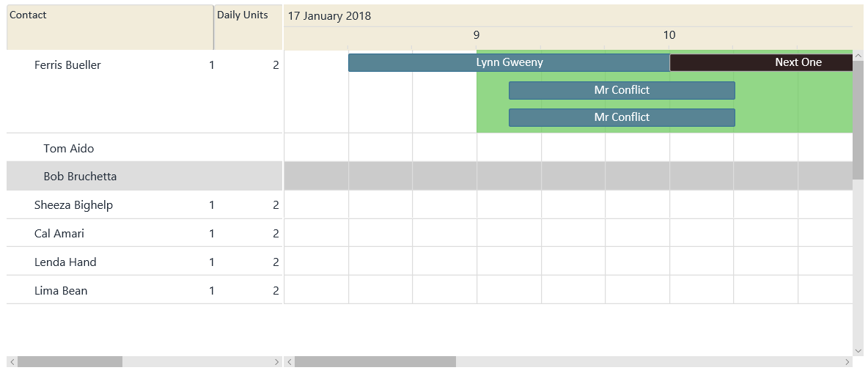Select the lower Mr Conflict appointment
Screen dimensions: 868x373
coord(622,117)
